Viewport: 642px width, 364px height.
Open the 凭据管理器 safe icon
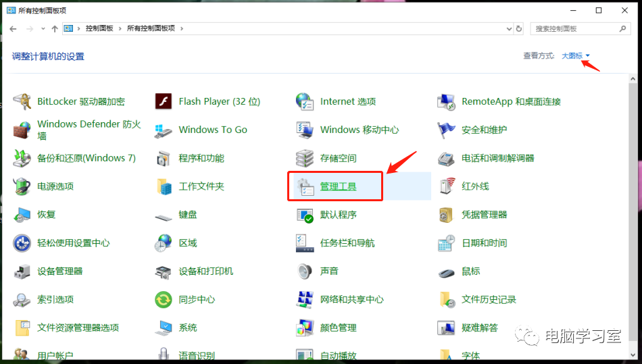(446, 215)
